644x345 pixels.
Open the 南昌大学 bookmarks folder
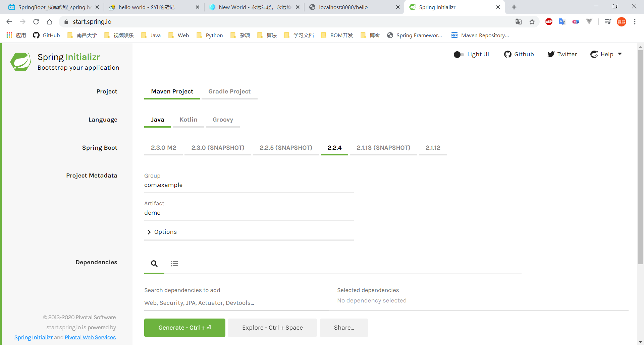coord(82,35)
